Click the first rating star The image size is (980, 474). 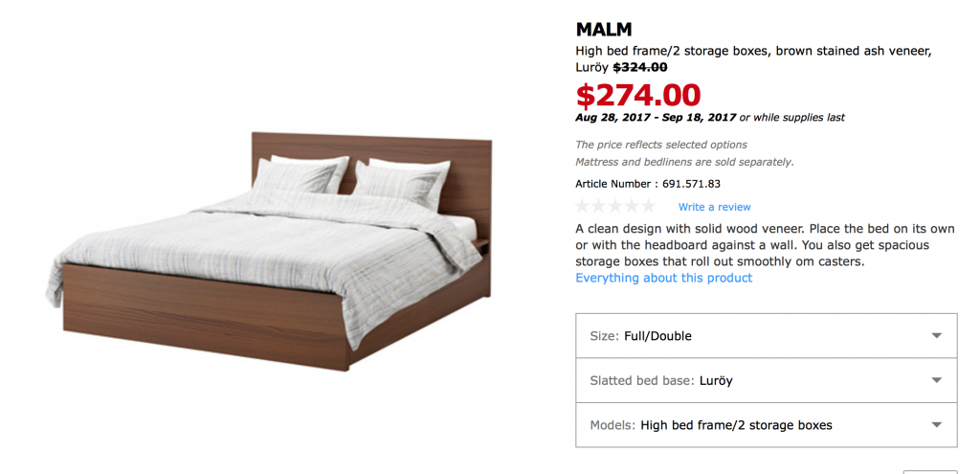coord(583,207)
